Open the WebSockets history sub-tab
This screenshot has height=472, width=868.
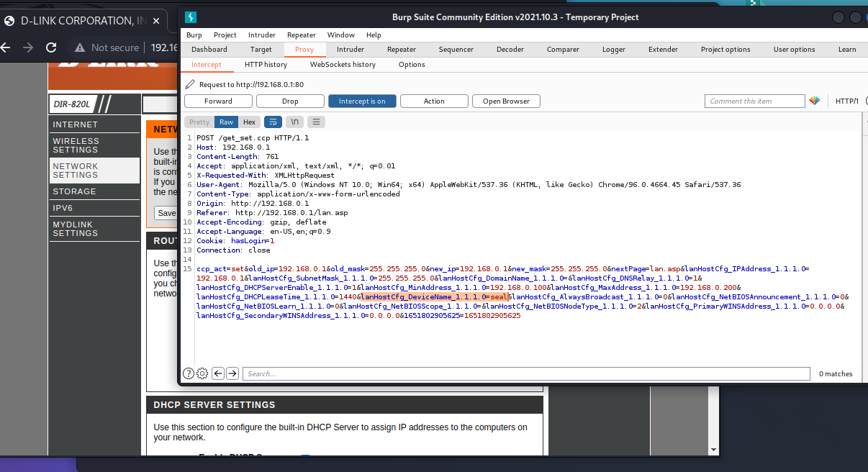point(343,65)
